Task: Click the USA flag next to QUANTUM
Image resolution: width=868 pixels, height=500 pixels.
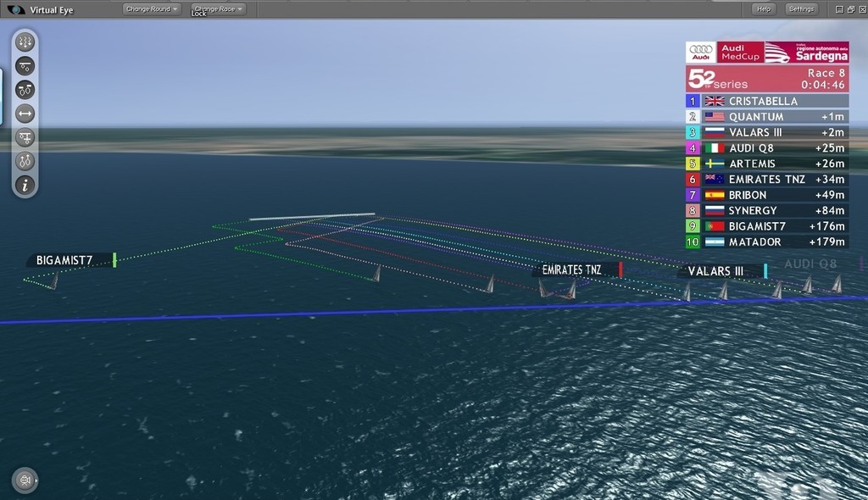Action: click(x=715, y=116)
